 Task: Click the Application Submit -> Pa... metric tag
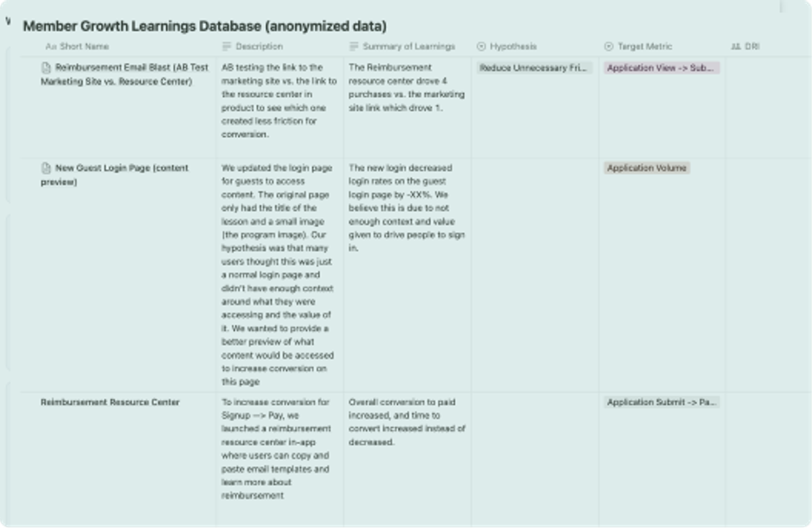click(662, 401)
